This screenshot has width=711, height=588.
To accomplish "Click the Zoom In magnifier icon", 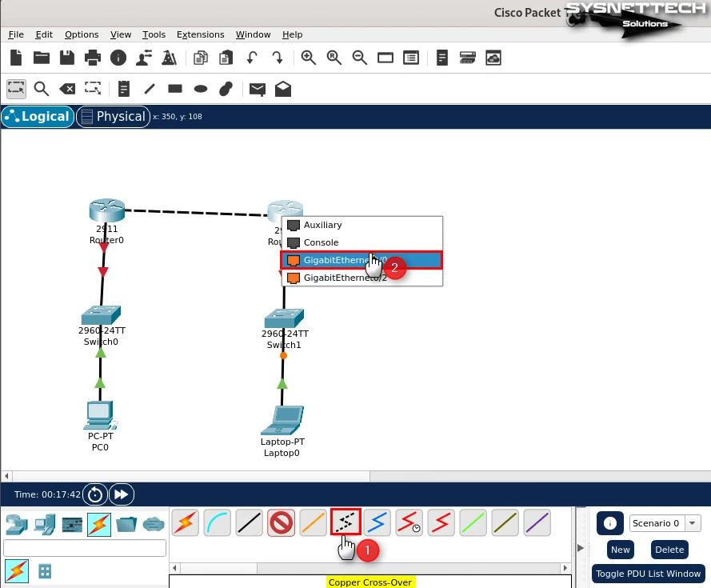I will click(308, 58).
